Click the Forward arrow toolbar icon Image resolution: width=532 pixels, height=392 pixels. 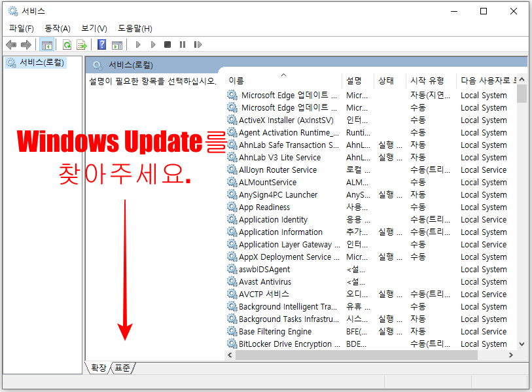coord(26,45)
